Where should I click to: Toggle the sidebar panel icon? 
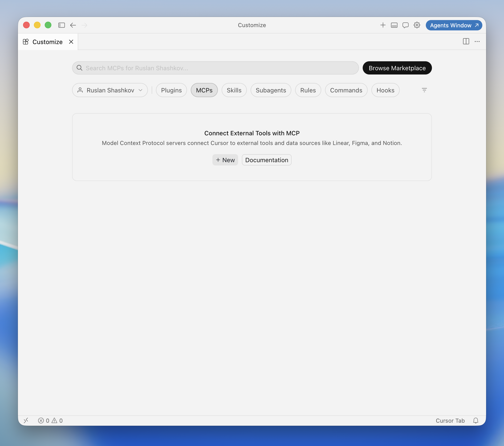tap(61, 25)
